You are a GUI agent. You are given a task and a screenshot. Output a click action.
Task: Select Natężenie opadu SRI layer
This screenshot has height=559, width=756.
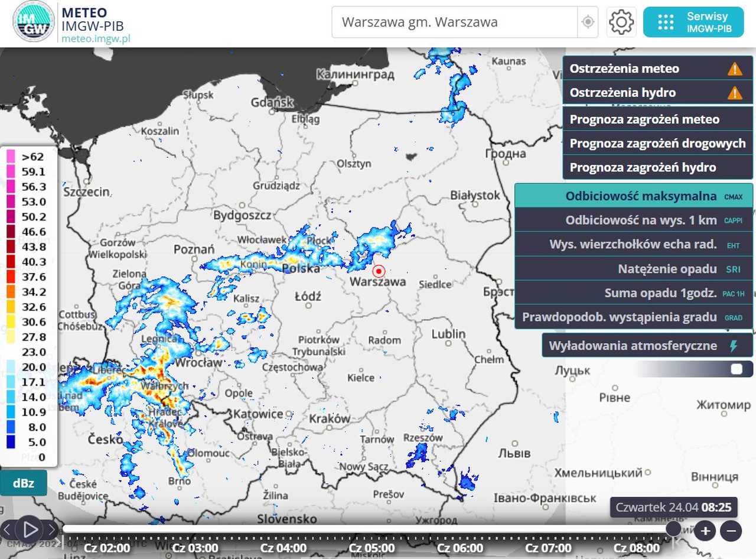pos(634,268)
